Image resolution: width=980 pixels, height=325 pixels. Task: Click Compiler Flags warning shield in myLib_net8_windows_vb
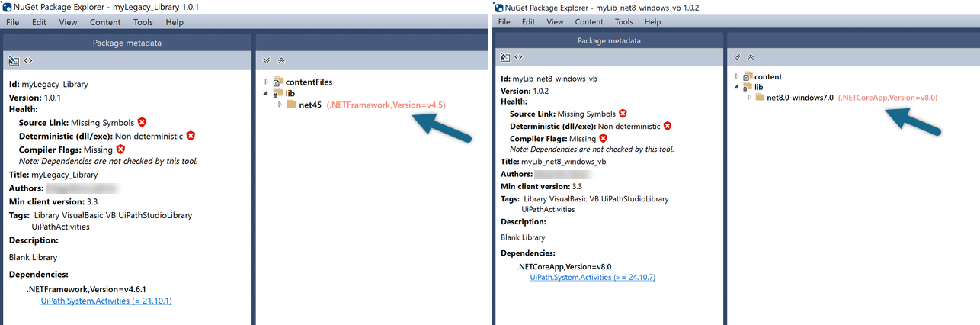coord(603,139)
